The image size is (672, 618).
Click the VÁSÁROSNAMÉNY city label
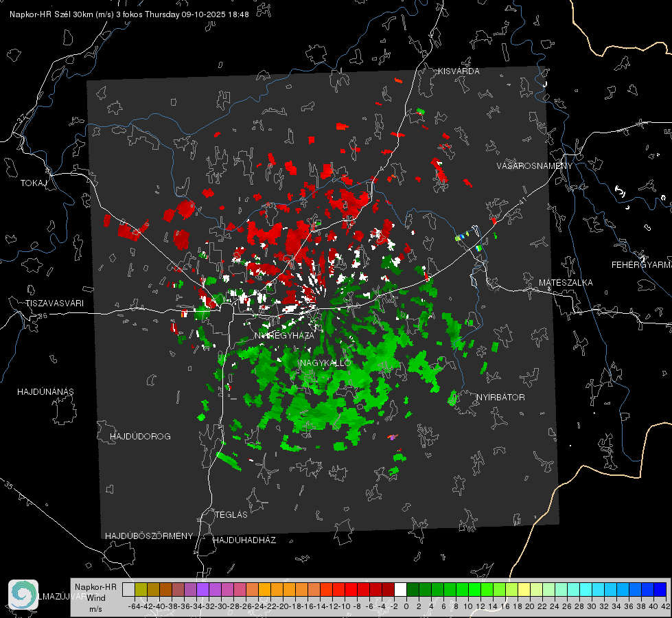click(535, 166)
